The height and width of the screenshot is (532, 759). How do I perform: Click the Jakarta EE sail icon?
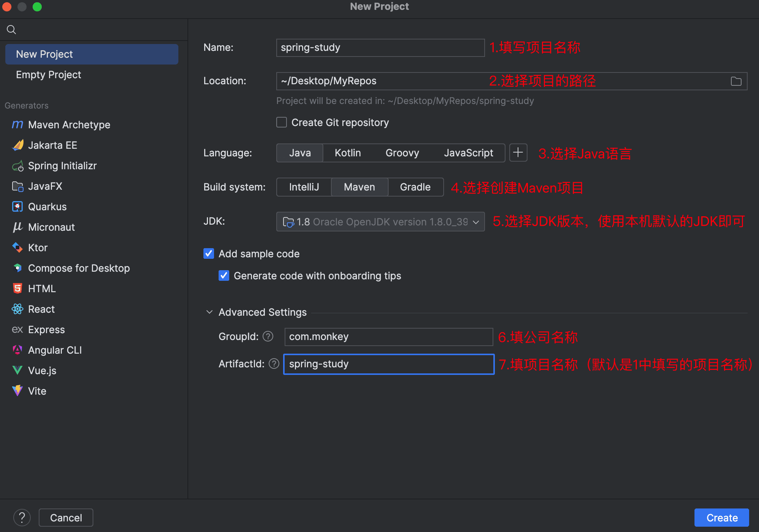(x=17, y=145)
